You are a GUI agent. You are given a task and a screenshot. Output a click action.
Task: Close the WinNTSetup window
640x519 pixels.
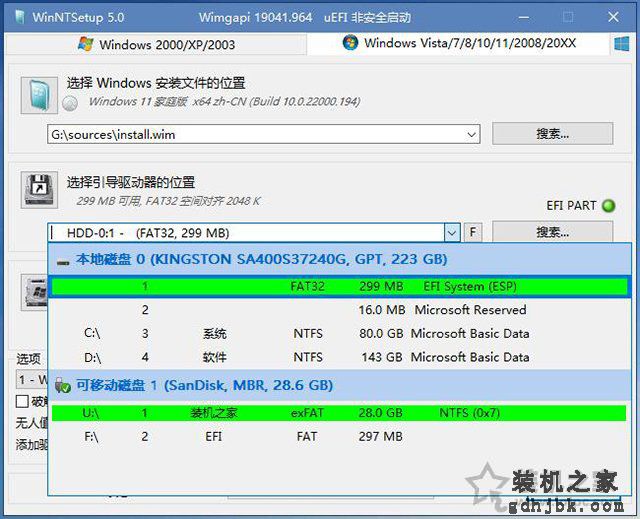point(613,17)
